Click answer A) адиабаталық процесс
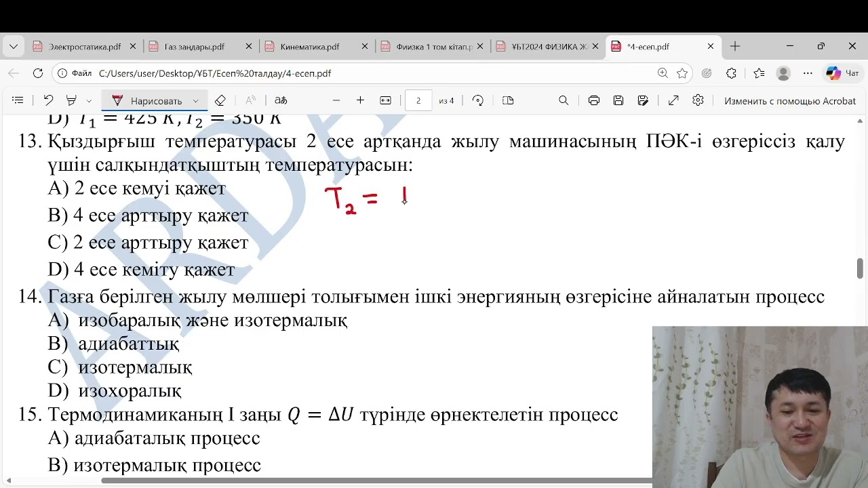Viewport: 868px width, 488px height. point(154,438)
